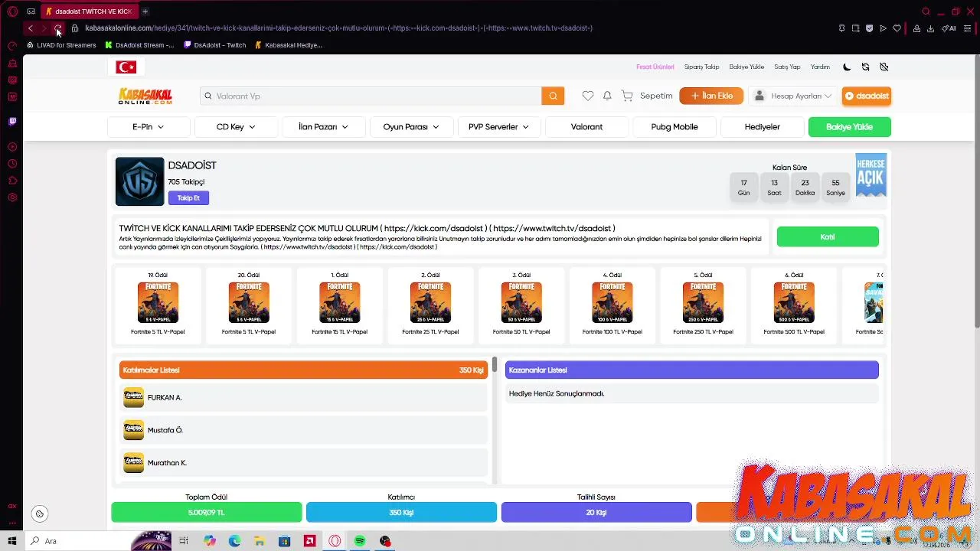
Task: Expand the Oyun Parası dropdown menu
Action: [x=411, y=127]
